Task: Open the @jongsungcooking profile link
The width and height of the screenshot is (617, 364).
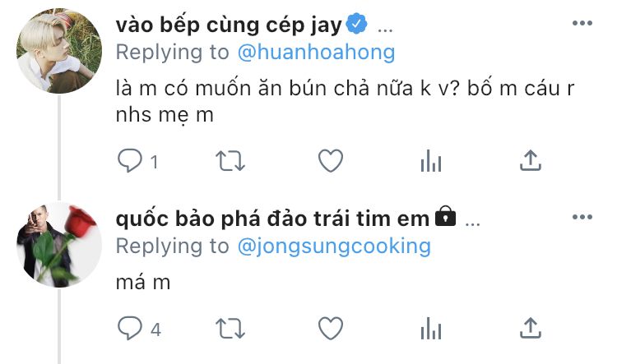Action: pos(334,246)
